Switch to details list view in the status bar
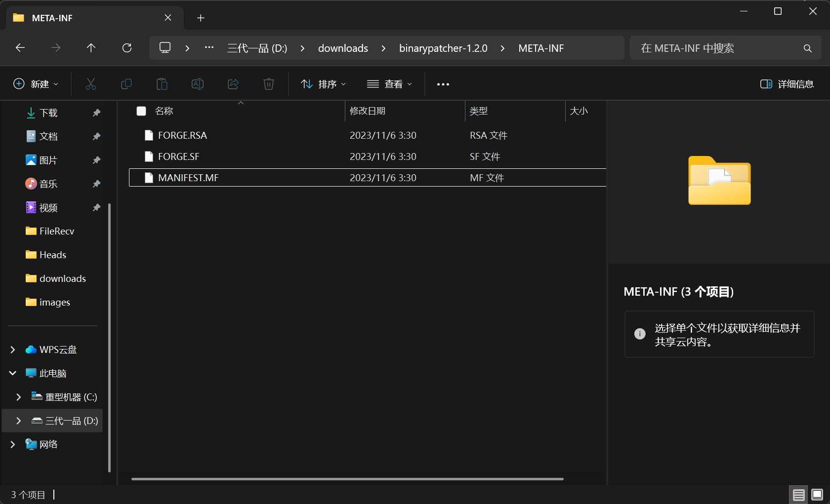 click(798, 495)
